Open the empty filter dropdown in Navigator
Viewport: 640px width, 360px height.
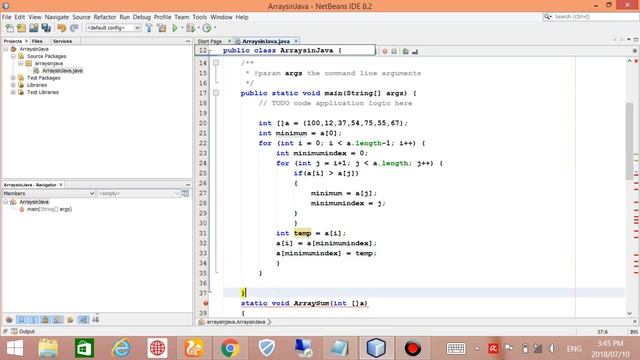(x=139, y=193)
